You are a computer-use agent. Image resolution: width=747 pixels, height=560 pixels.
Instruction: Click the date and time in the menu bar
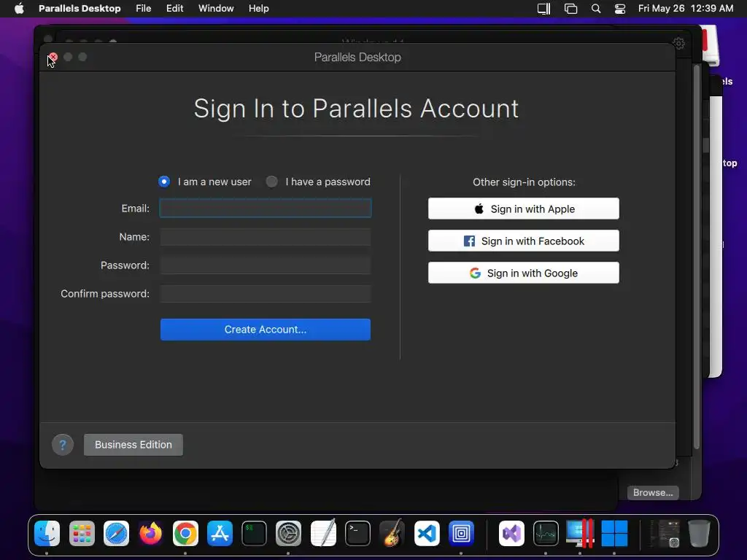point(686,9)
